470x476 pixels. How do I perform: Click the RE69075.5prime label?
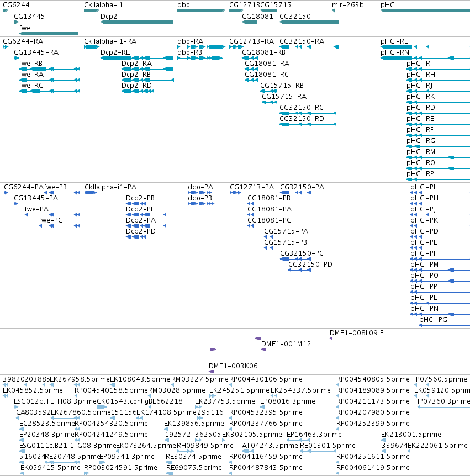tap(194, 468)
